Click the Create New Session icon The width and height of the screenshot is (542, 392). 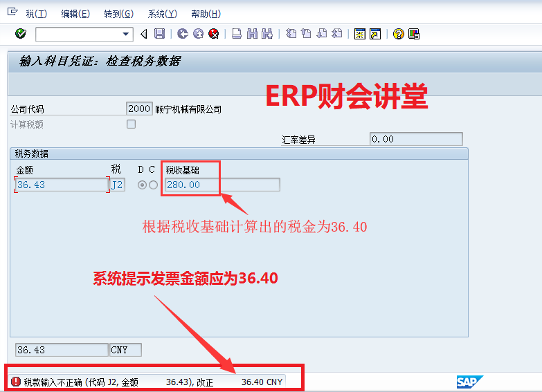pos(360,34)
